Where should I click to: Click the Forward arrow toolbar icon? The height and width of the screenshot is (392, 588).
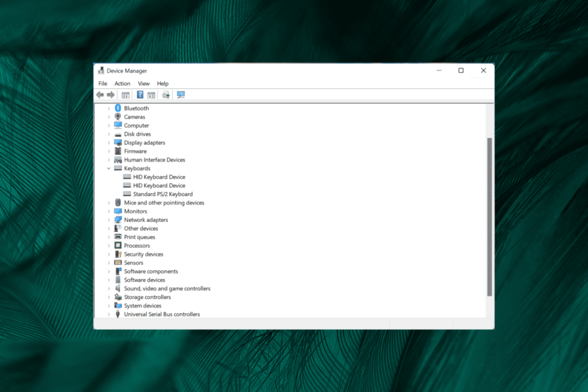(x=111, y=95)
